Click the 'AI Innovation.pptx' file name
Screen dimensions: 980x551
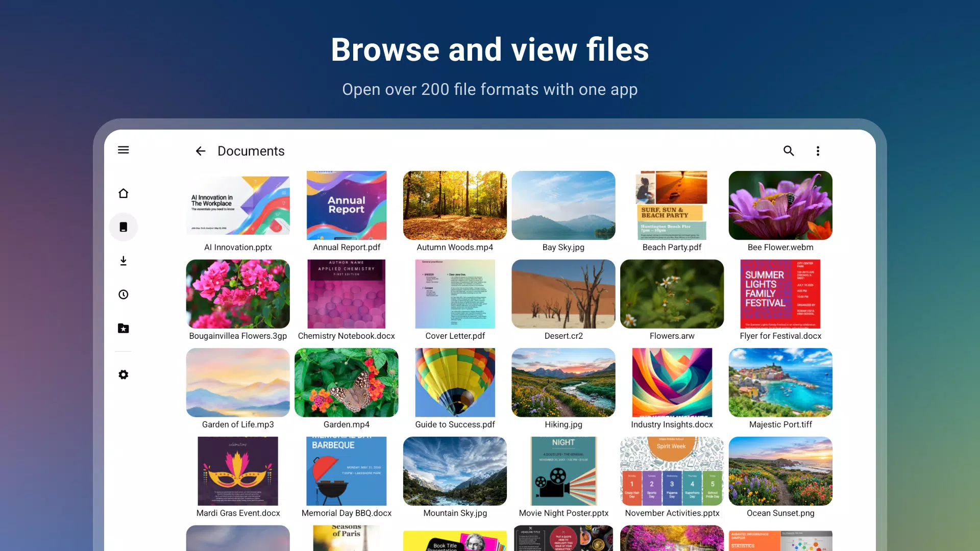tap(238, 247)
